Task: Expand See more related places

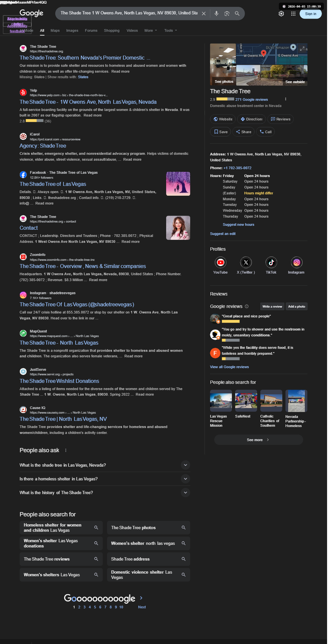Action: [258, 440]
